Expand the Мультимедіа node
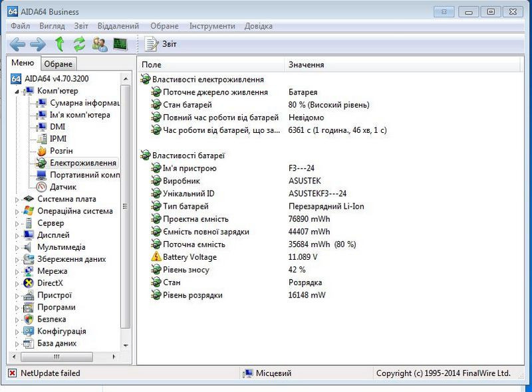Image resolution: width=532 pixels, height=392 pixels. pos(17,248)
